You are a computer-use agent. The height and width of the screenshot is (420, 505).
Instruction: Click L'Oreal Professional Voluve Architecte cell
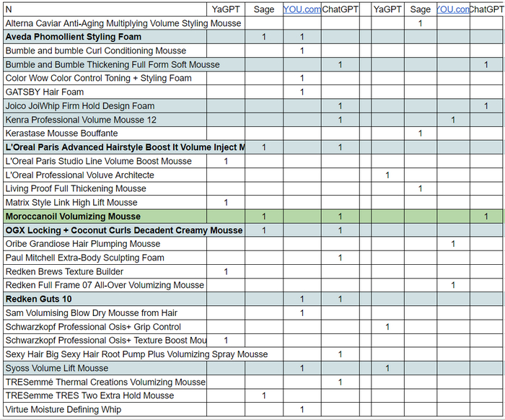point(105,175)
